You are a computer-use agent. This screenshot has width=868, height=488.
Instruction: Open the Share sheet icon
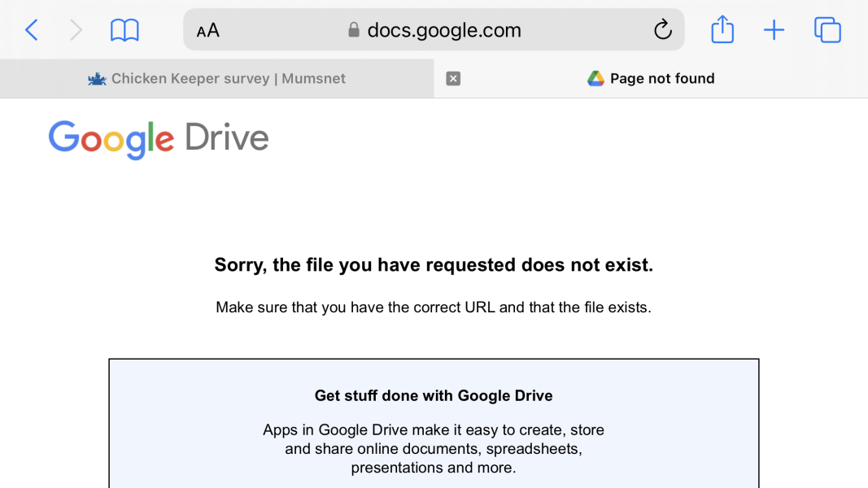coord(722,30)
